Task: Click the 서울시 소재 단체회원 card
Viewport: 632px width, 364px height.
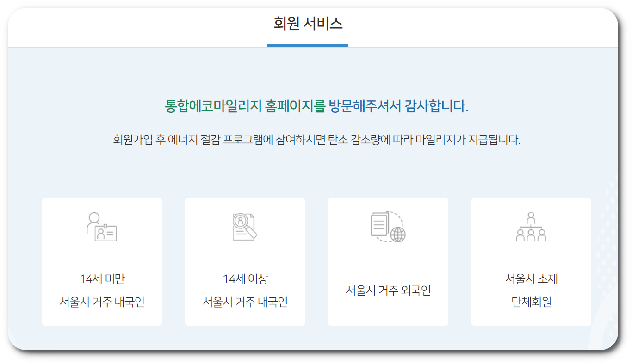Action: [531, 261]
